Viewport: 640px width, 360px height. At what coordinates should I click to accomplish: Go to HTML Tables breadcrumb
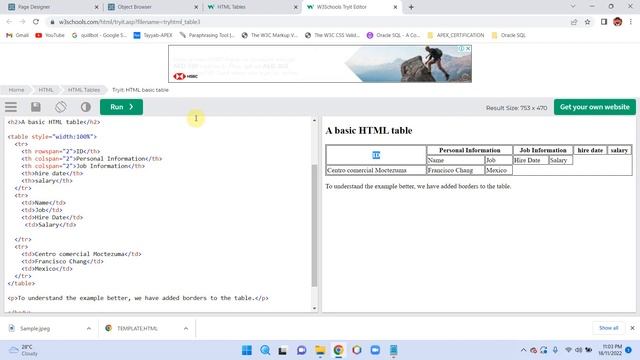click(84, 90)
